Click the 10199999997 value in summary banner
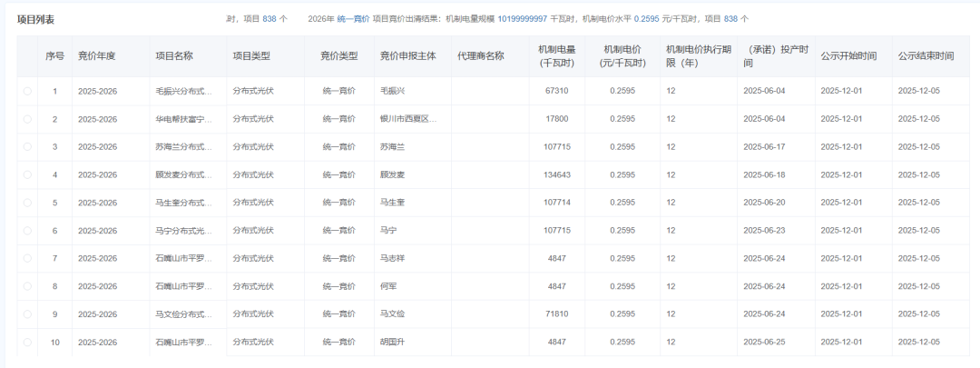980x368 pixels. (x=523, y=19)
